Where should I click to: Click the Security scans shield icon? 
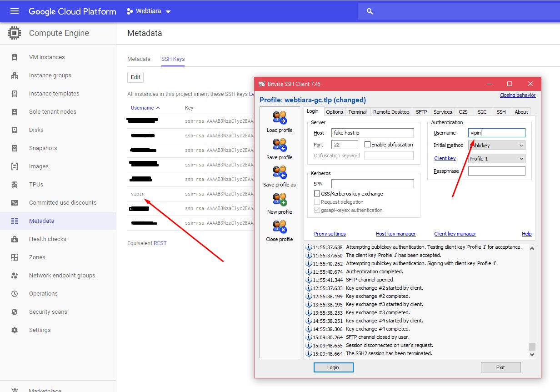tap(15, 312)
